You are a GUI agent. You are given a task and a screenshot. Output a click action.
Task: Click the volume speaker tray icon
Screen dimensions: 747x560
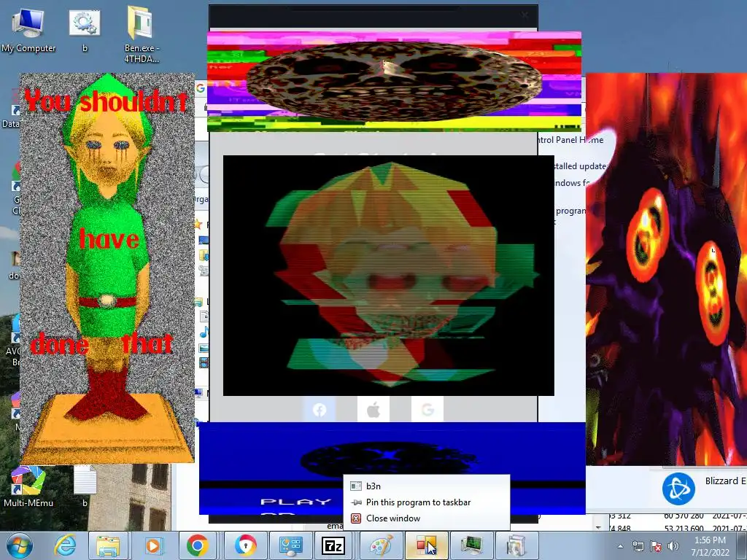coord(673,547)
